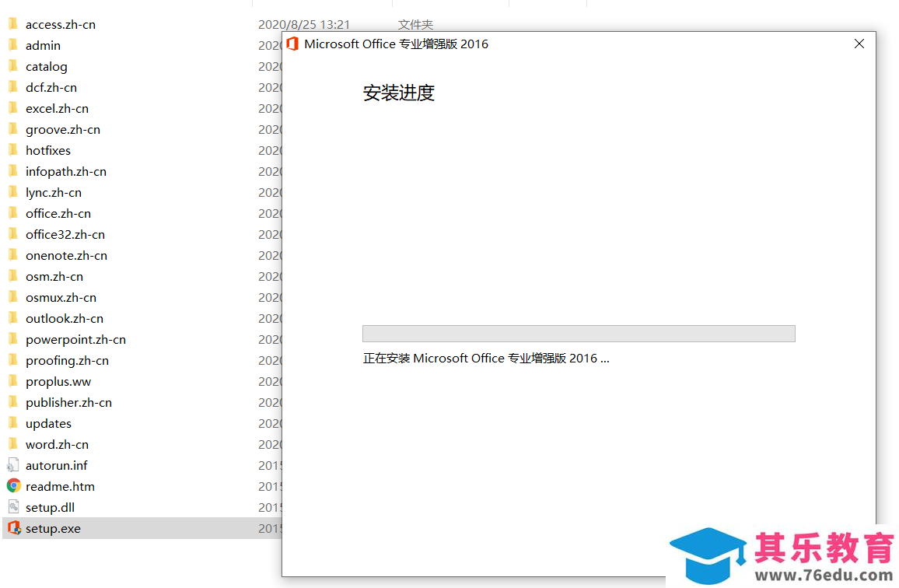Select the proplus.ww folder name
This screenshot has height=588, width=899.
pos(58,381)
